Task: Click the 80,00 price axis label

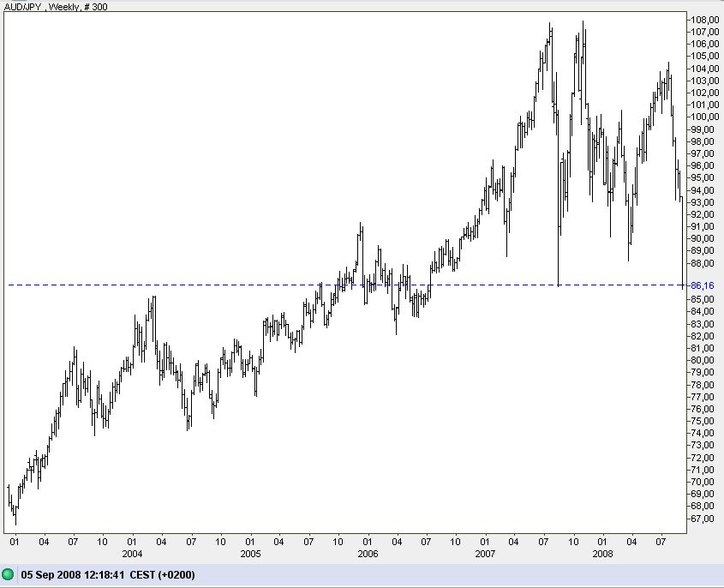Action: (703, 360)
